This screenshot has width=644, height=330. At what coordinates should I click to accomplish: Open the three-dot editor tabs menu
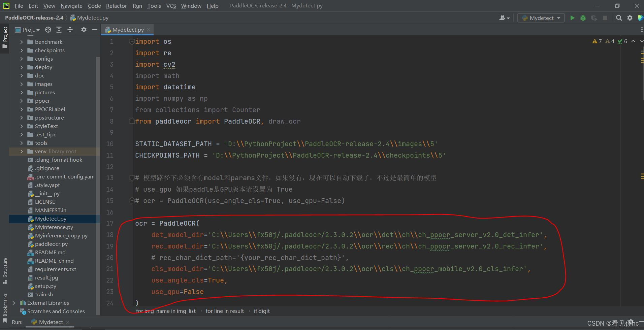[x=642, y=30]
